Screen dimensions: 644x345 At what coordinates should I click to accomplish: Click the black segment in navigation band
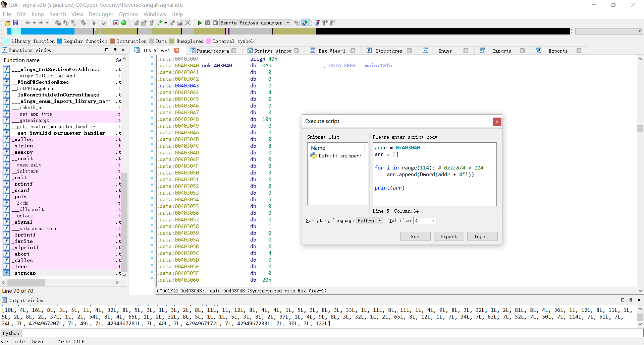click(443, 31)
